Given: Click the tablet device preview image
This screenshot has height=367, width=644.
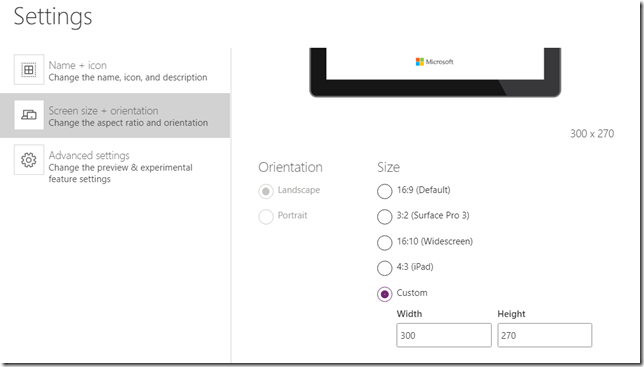Looking at the screenshot, I should [x=435, y=72].
